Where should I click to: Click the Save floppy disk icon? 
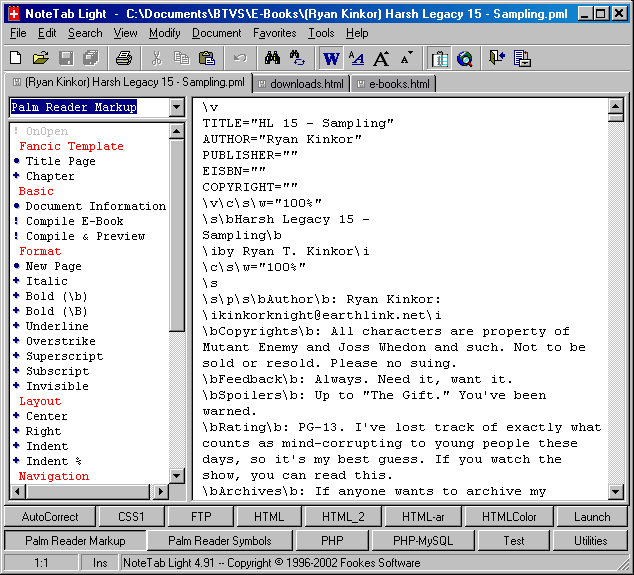coord(66,58)
